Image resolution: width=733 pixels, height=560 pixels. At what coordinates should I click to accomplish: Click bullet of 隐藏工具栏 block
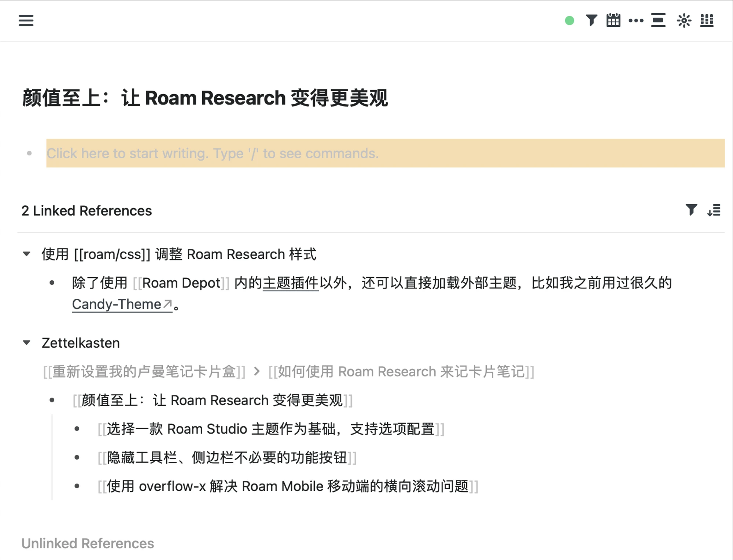[77, 457]
